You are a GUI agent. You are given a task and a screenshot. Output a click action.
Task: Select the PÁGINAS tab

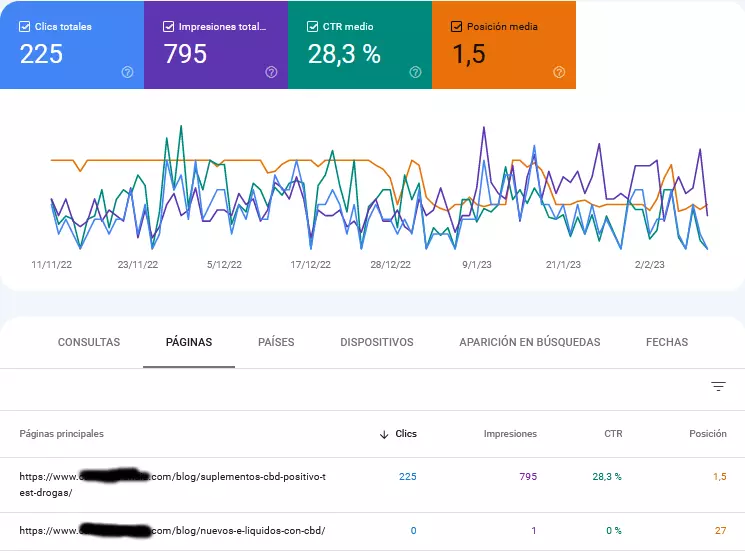(189, 342)
